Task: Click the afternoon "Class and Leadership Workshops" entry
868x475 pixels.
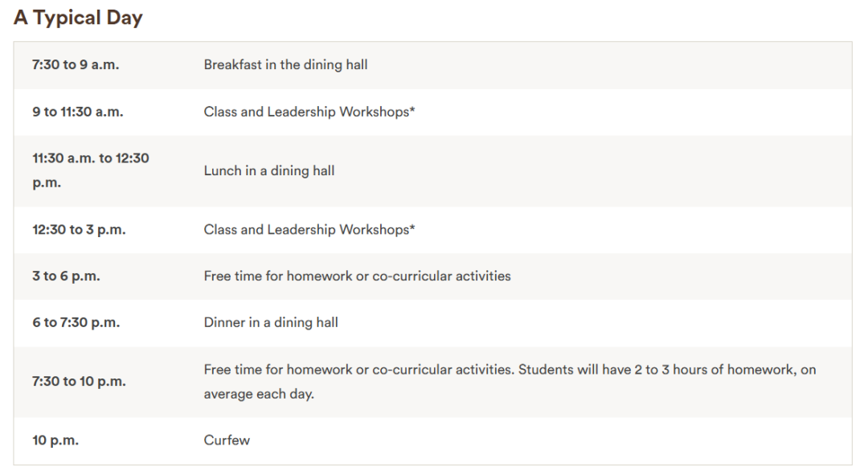Action: pyautogui.click(x=305, y=230)
